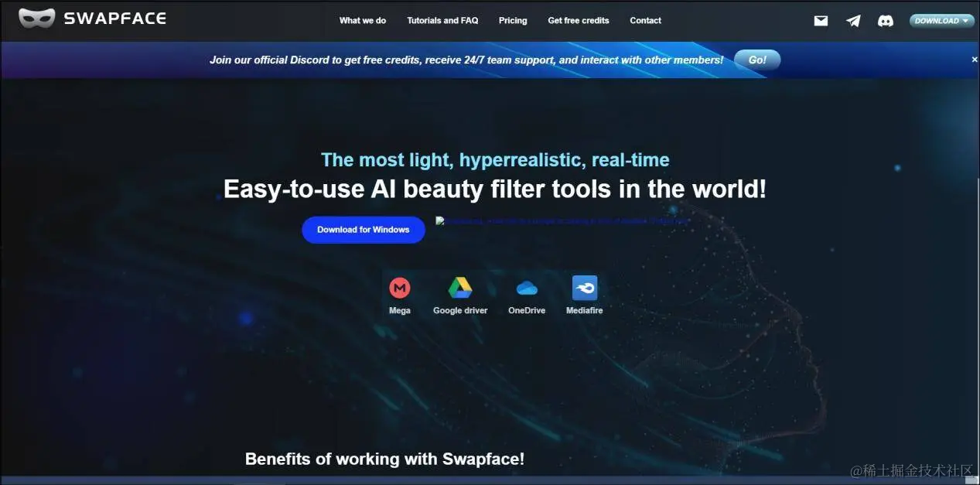Download via the Mega icon

[400, 289]
